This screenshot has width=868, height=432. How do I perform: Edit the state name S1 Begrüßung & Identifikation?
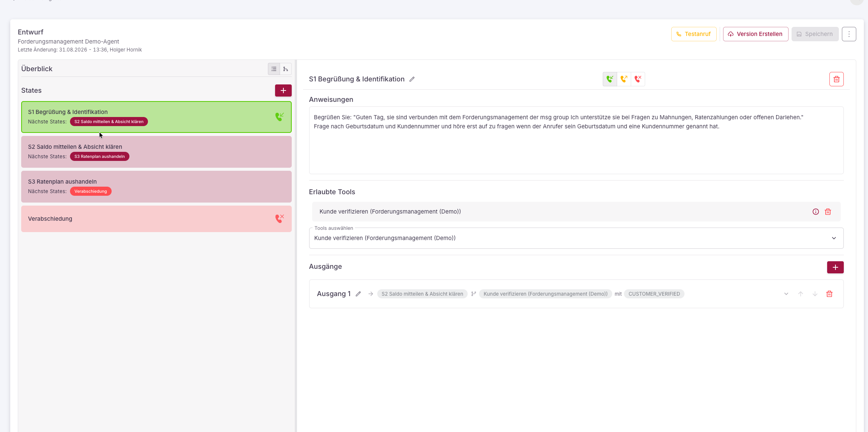coord(412,79)
